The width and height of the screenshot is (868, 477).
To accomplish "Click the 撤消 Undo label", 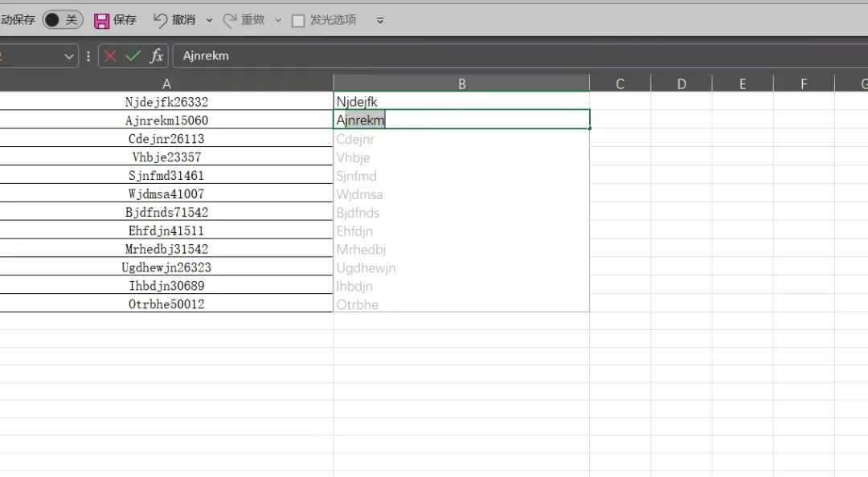I will tap(183, 20).
